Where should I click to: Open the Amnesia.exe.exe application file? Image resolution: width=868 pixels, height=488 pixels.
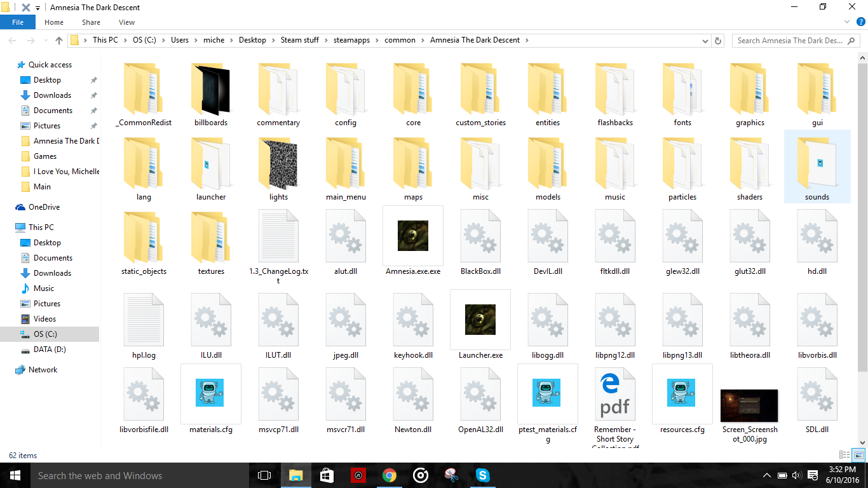[x=413, y=236]
